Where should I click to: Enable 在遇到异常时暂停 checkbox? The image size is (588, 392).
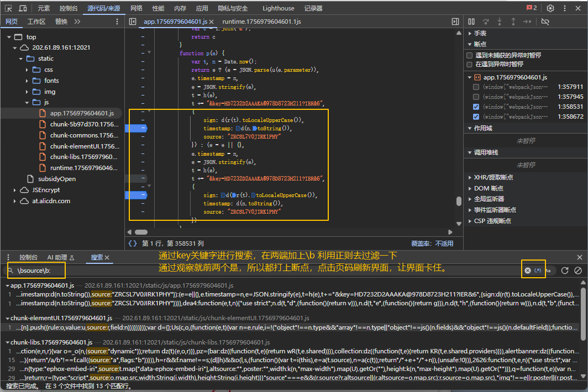pos(469,65)
